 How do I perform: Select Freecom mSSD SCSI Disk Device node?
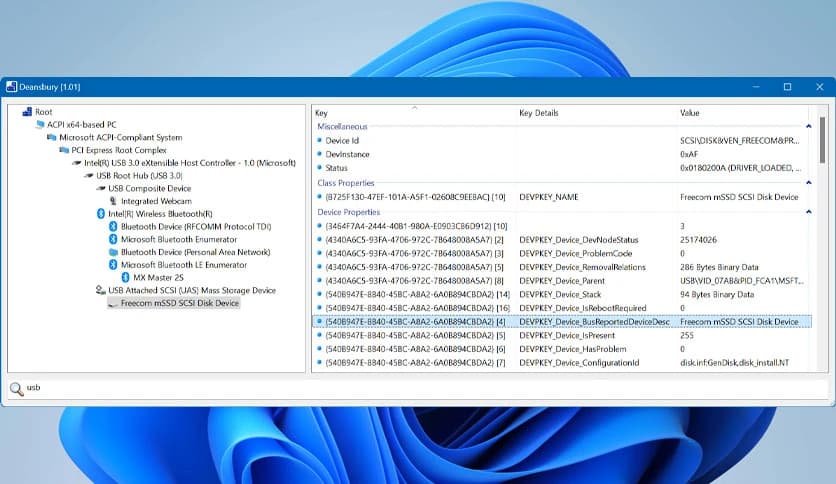180,303
